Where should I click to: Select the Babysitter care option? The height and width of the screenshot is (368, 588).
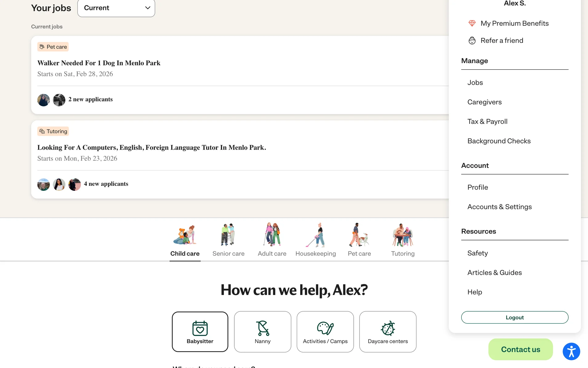(200, 332)
